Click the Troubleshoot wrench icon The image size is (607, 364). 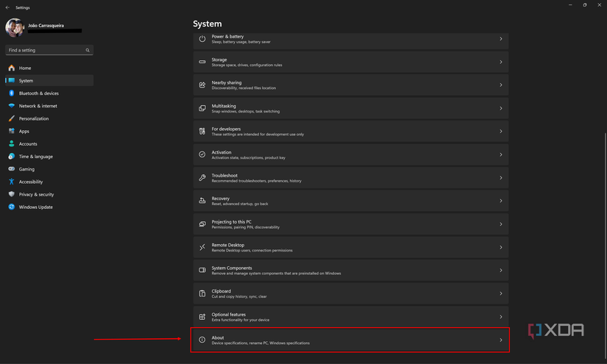(x=202, y=178)
